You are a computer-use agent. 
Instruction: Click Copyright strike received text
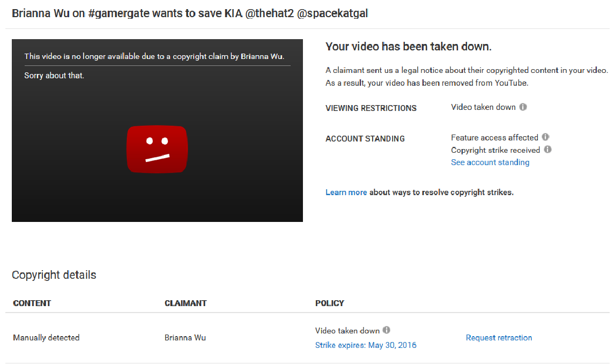coord(495,150)
